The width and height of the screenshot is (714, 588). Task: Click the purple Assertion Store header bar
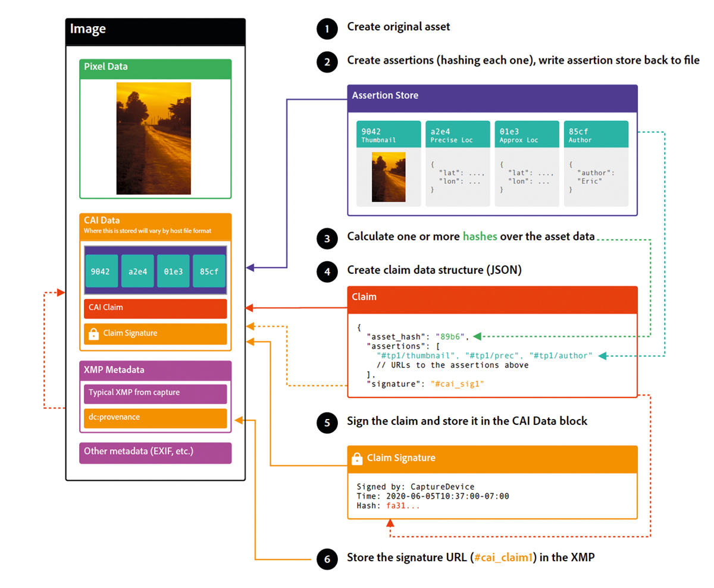pyautogui.click(x=492, y=96)
